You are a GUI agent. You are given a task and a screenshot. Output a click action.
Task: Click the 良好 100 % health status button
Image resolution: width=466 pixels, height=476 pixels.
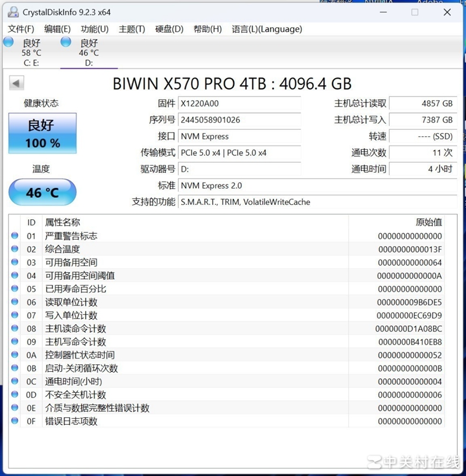click(43, 133)
